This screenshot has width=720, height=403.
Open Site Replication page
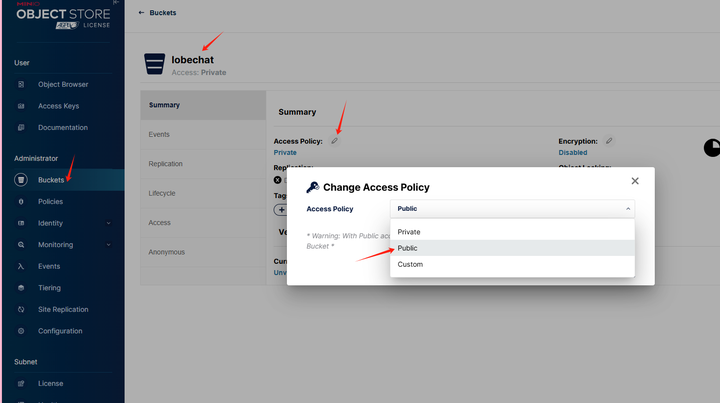tap(63, 309)
